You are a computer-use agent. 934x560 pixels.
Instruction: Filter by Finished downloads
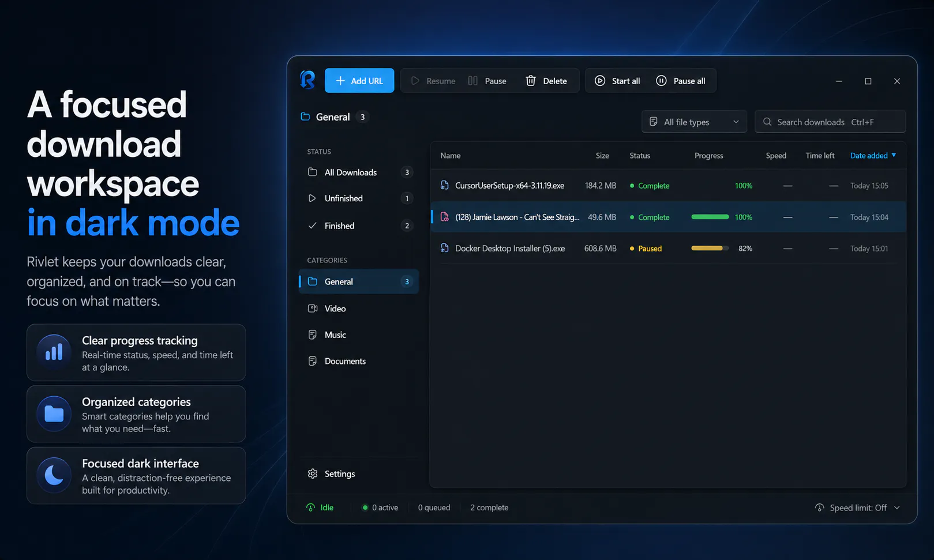(x=359, y=225)
